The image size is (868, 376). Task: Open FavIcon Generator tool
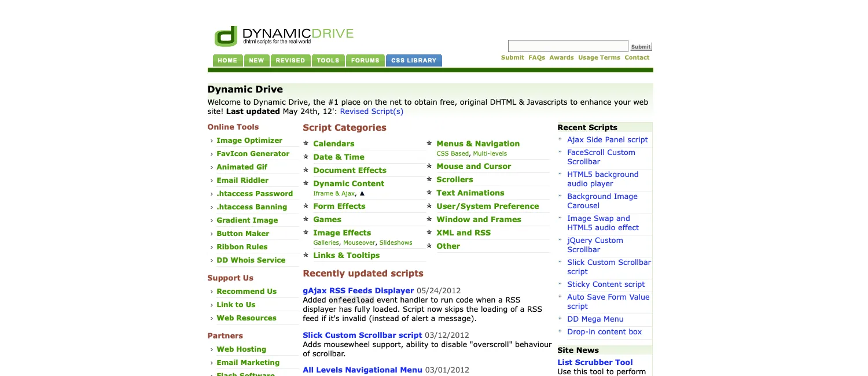[x=253, y=154]
